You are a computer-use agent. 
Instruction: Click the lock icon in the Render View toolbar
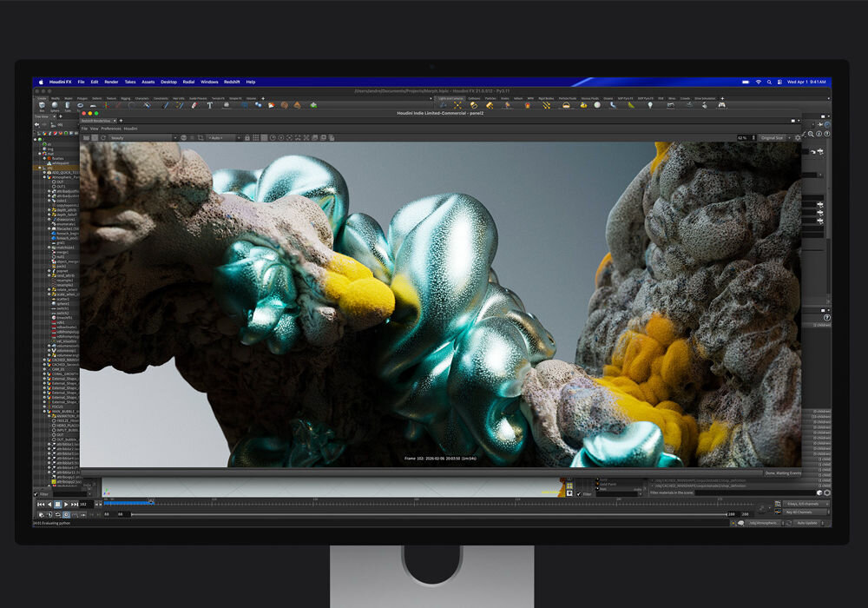[x=247, y=137]
